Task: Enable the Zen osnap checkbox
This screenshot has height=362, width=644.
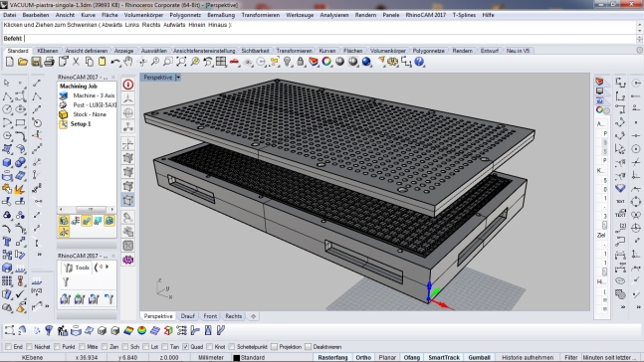Action: click(105, 347)
